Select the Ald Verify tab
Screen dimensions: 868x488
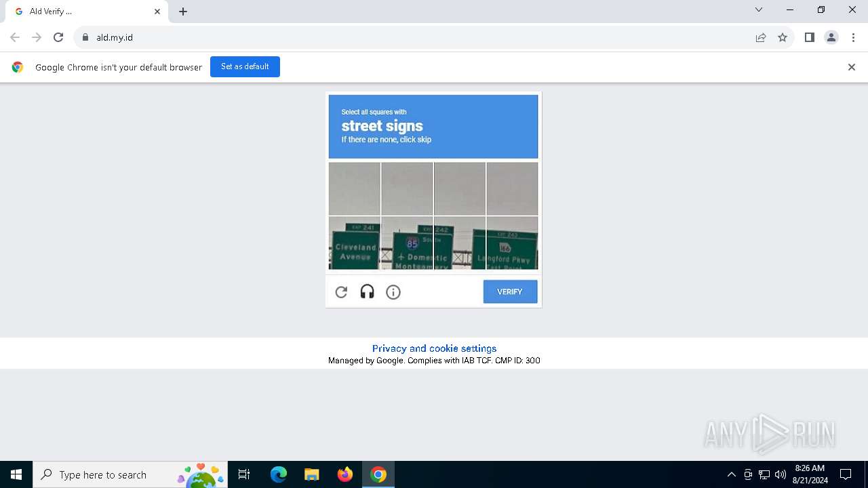(87, 12)
